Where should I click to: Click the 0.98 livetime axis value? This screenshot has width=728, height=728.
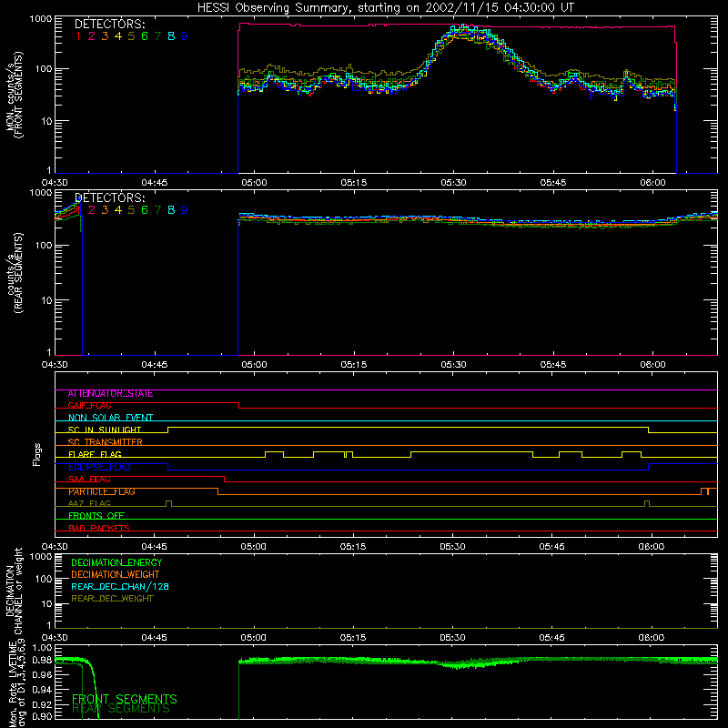tap(43, 661)
